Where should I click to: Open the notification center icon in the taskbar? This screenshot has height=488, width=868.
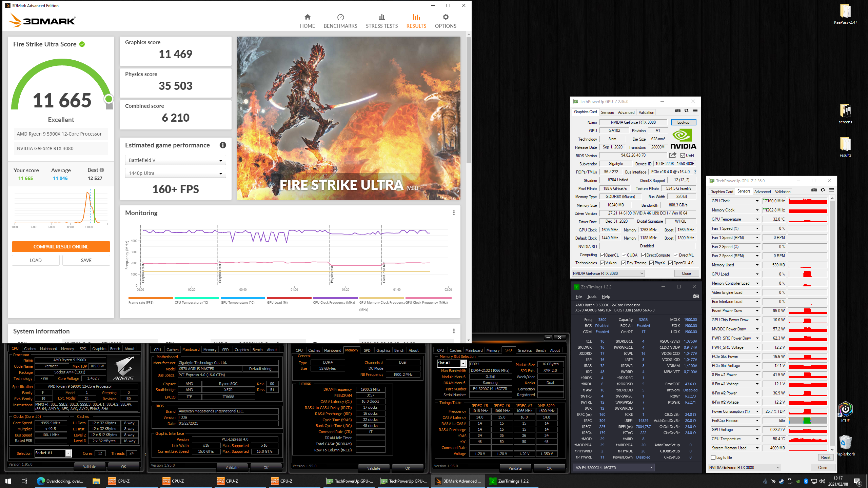(x=857, y=481)
